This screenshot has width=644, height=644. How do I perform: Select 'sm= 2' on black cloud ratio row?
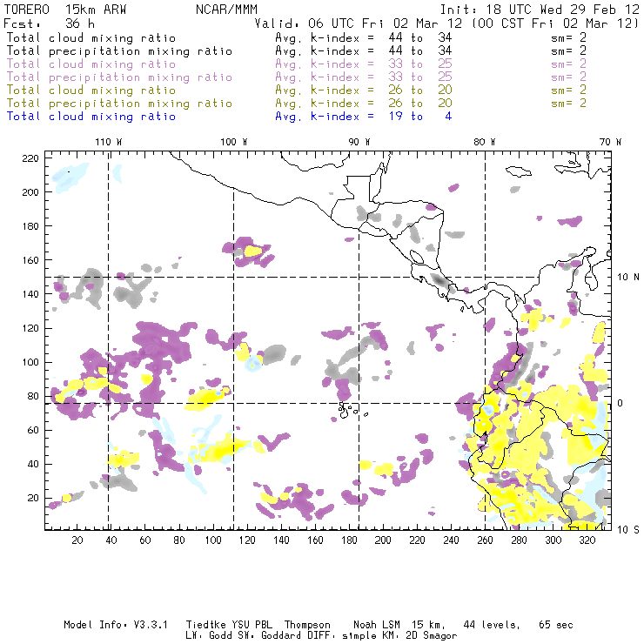click(568, 37)
